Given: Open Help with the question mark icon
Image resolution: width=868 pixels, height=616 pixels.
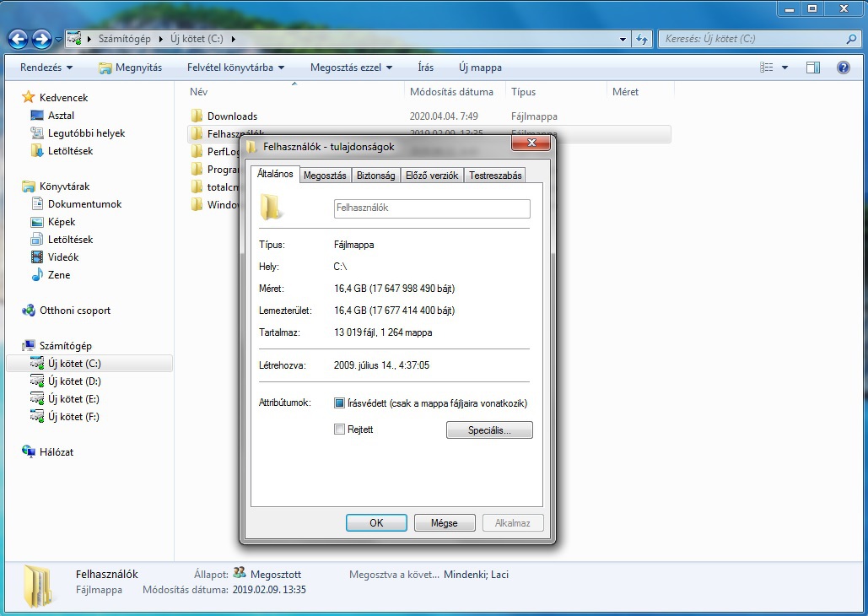Looking at the screenshot, I should coord(843,68).
